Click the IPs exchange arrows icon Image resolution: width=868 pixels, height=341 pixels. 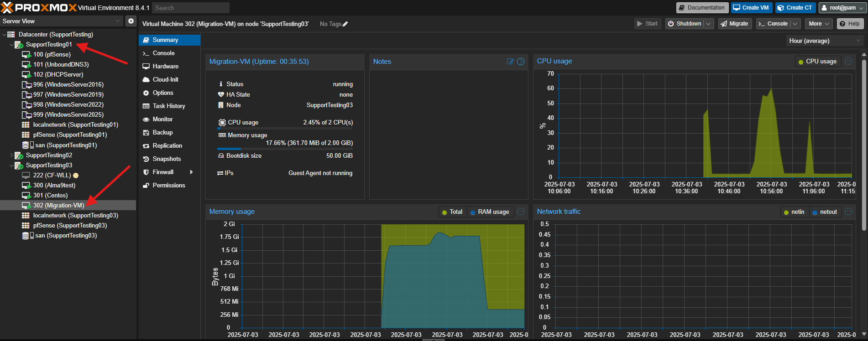[220, 173]
